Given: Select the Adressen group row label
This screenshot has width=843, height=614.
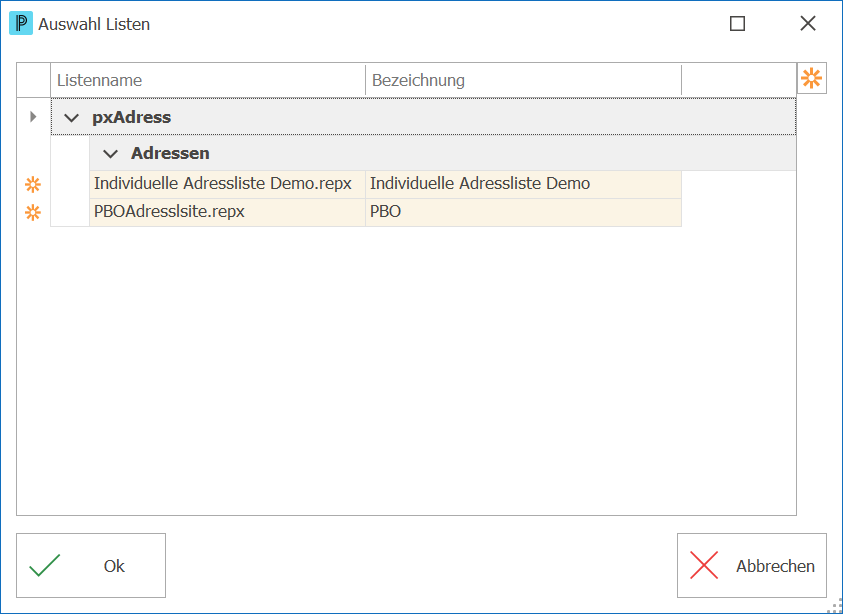Looking at the screenshot, I should point(170,153).
